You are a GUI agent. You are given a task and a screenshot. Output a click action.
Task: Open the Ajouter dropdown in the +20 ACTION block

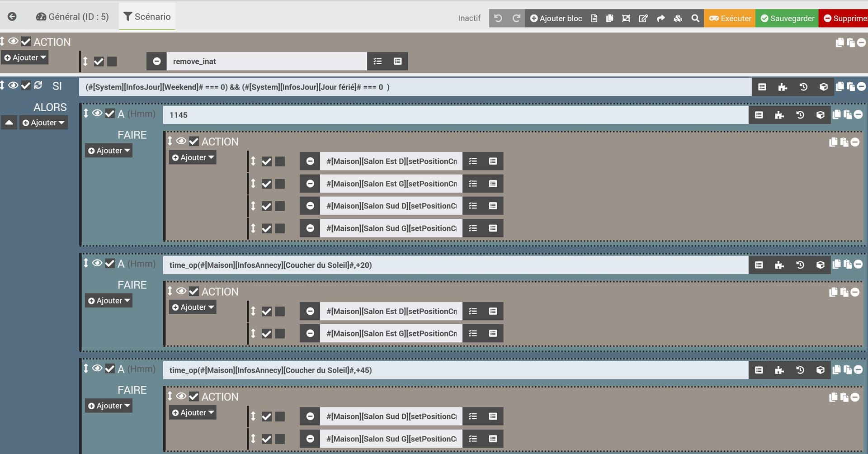click(x=193, y=307)
